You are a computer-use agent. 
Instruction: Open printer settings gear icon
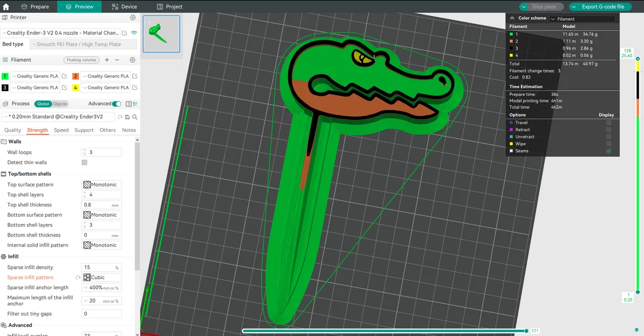pos(133,18)
